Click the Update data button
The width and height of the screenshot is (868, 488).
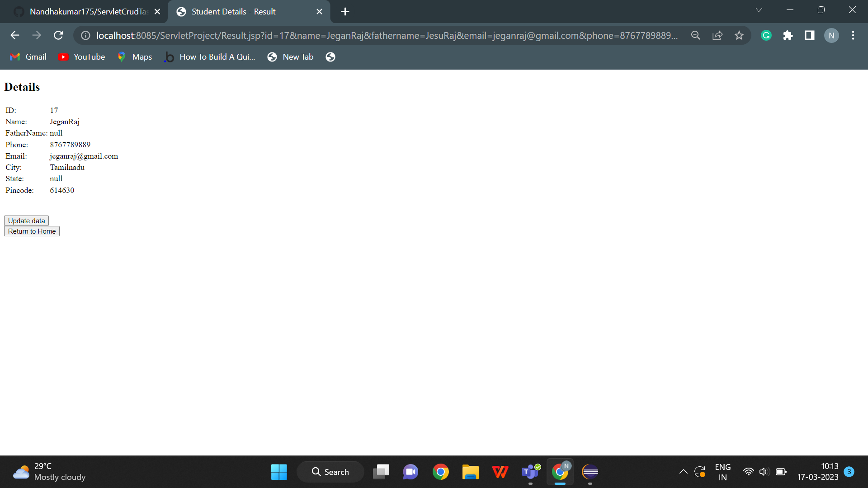[26, 221]
